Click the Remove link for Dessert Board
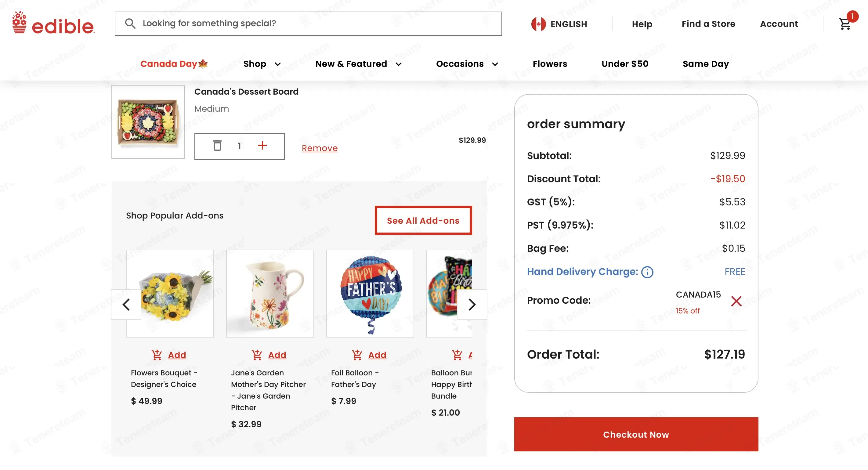Image resolution: width=868 pixels, height=470 pixels. coord(320,148)
